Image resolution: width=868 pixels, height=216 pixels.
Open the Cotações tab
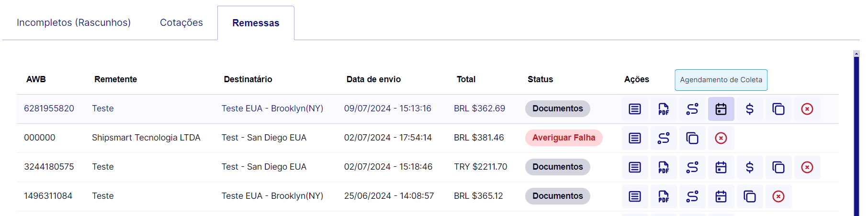pos(181,23)
